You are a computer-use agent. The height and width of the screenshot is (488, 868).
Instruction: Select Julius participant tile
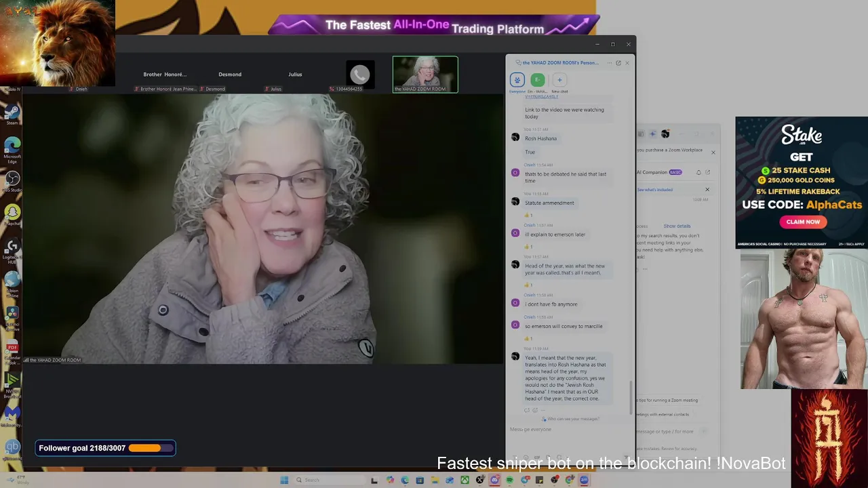pos(295,76)
